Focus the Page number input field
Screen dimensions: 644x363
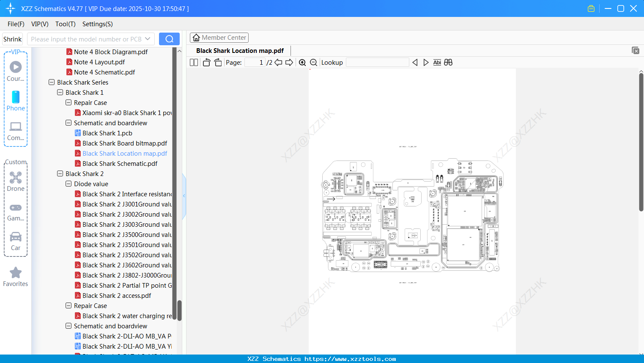pos(255,63)
